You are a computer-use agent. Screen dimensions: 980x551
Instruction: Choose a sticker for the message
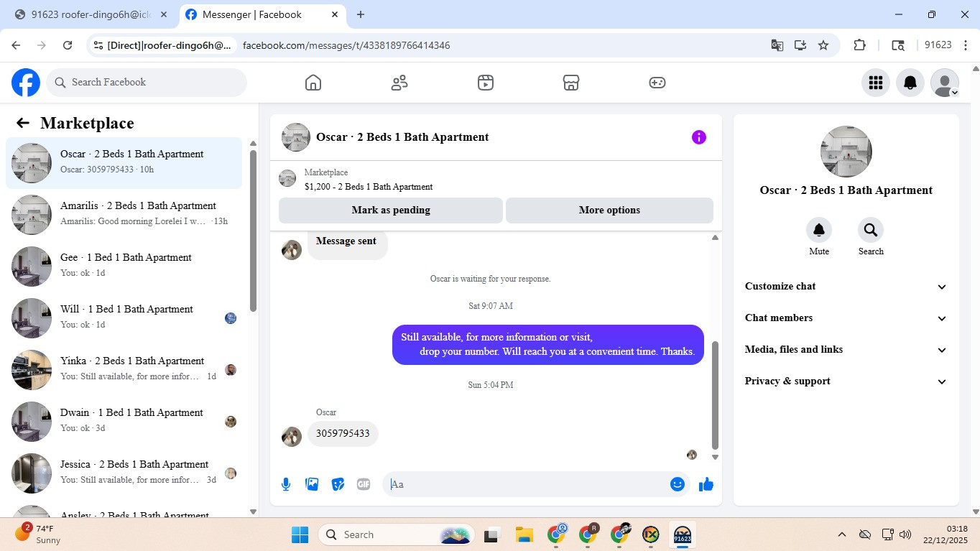click(x=338, y=484)
